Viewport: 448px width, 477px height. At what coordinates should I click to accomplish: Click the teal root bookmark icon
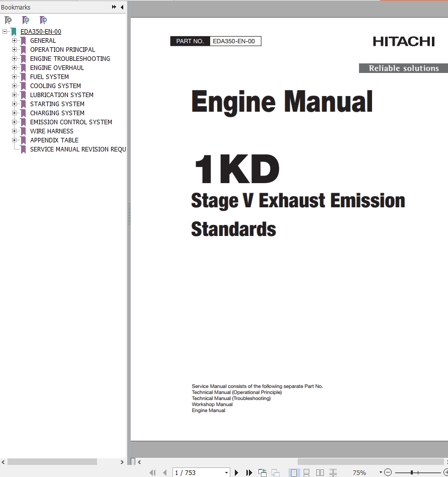click(x=14, y=32)
